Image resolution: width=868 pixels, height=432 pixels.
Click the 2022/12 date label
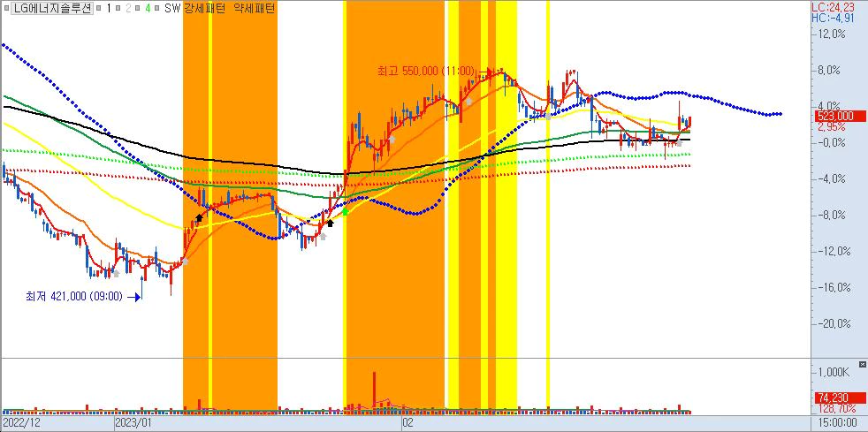[21, 423]
